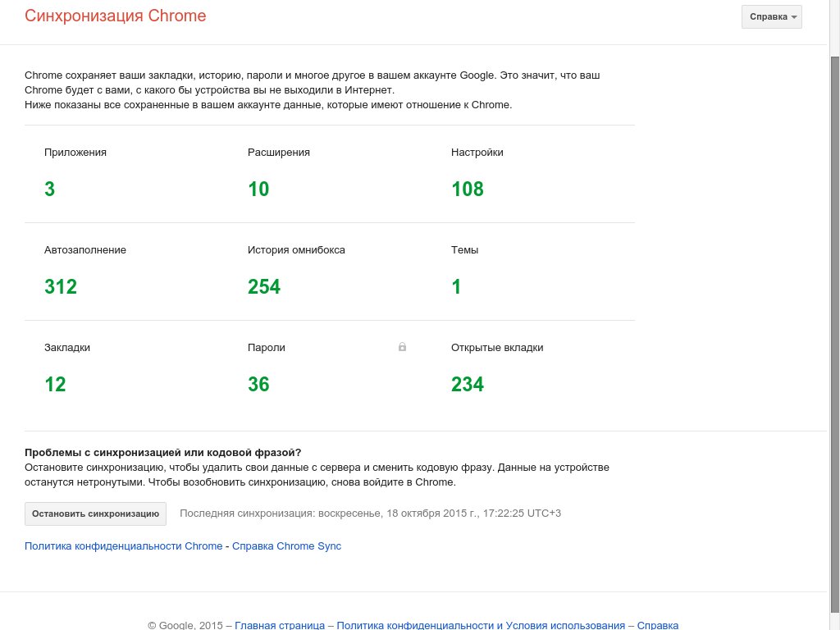
Task: Click the Остановить синхронизацию button
Action: tap(95, 514)
